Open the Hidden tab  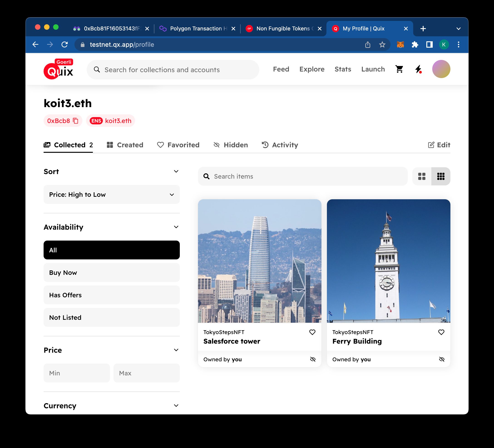(x=231, y=145)
